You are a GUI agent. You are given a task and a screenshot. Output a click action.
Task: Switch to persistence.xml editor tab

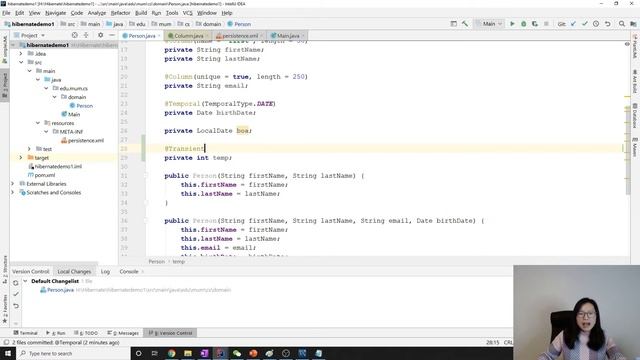(x=240, y=36)
